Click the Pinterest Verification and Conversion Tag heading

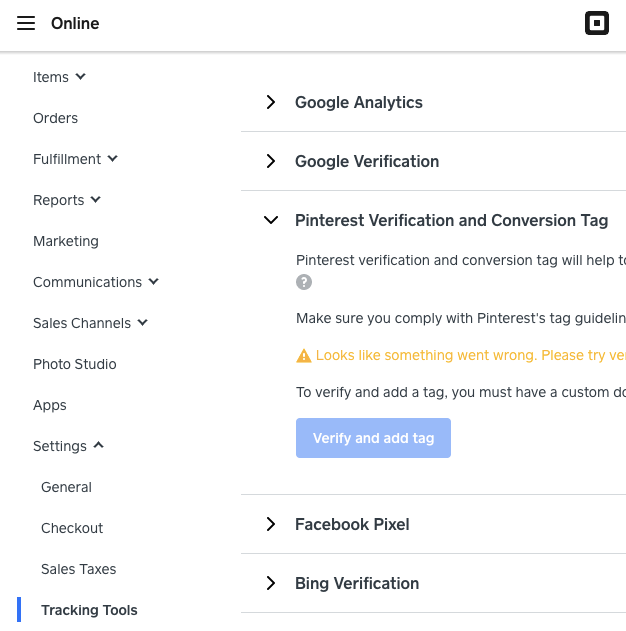coord(451,221)
